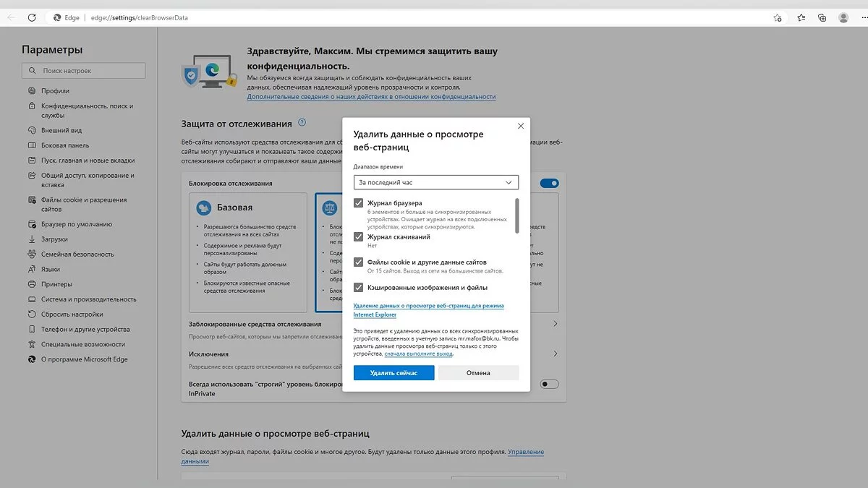Open the Collections icon in toolbar

coord(822,17)
